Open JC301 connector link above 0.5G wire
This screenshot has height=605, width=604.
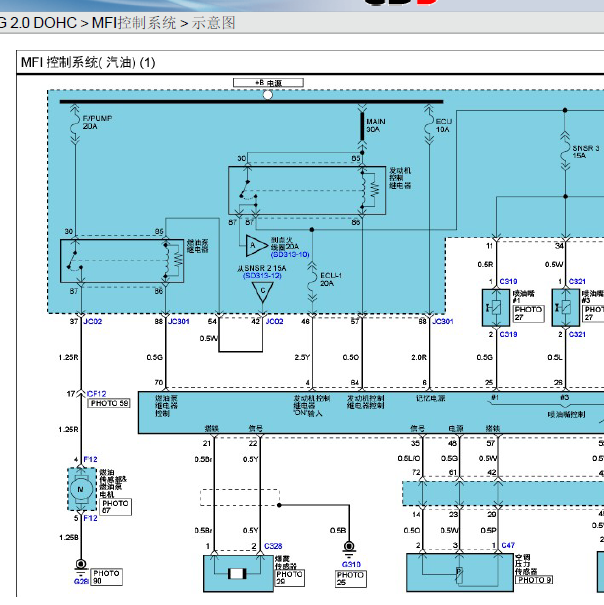click(x=179, y=321)
